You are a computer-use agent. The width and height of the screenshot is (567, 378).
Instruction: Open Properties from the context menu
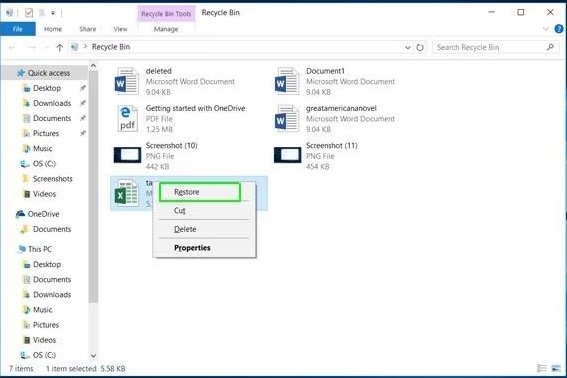(192, 248)
